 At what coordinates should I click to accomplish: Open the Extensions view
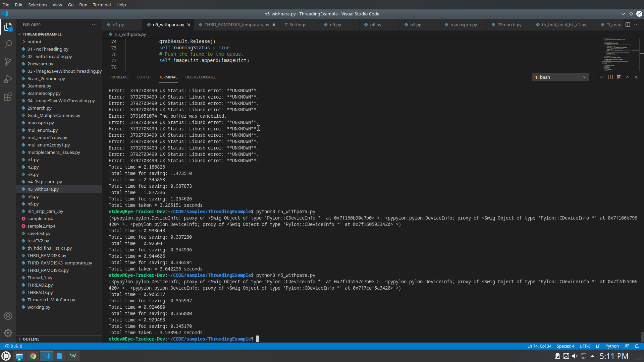point(8,97)
